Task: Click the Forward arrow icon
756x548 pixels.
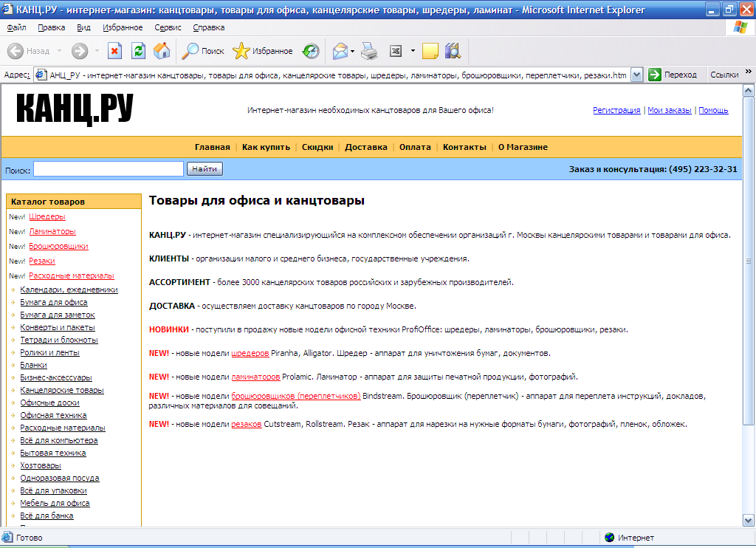Action: [80, 51]
